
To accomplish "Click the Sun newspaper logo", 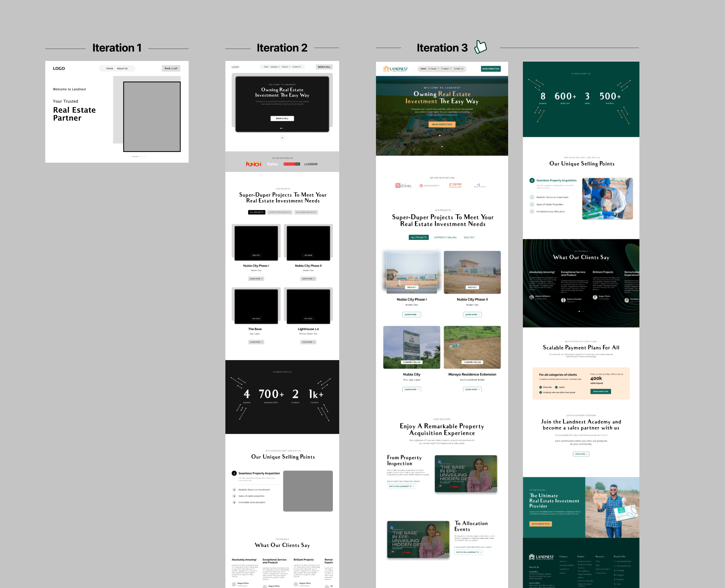I will pos(455,185).
